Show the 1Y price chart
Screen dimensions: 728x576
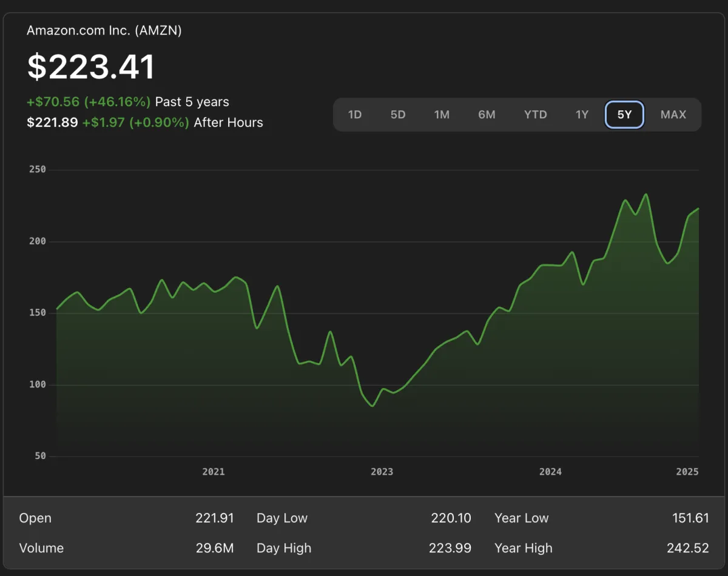[x=582, y=115]
